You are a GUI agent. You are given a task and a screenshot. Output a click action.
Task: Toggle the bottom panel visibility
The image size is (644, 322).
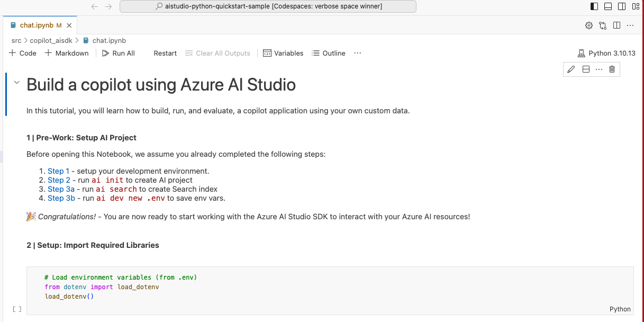[x=608, y=6]
